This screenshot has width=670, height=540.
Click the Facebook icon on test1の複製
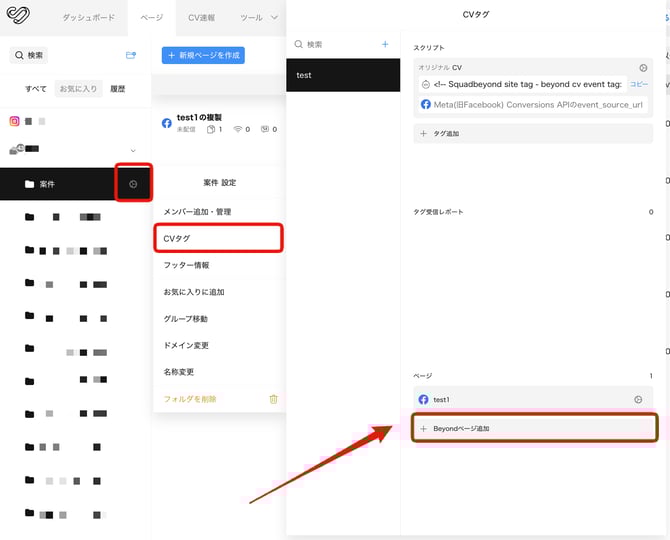tap(167, 123)
